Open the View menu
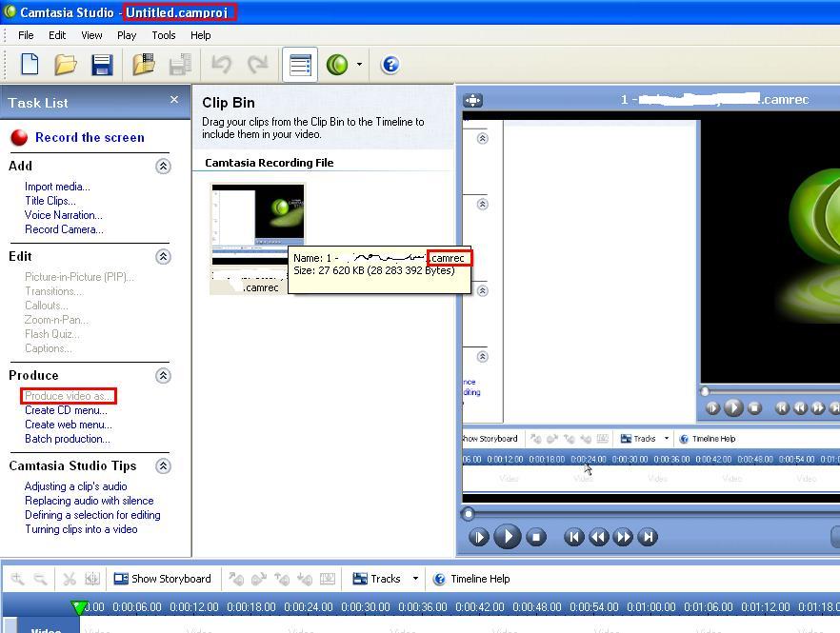 (91, 35)
